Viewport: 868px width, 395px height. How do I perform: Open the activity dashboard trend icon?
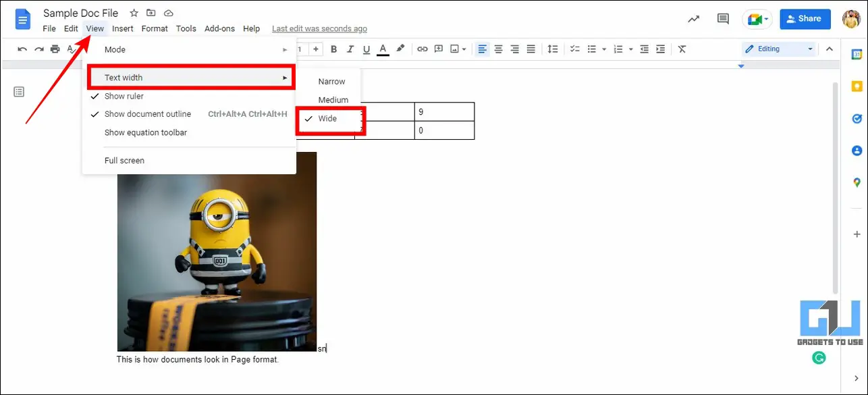694,19
